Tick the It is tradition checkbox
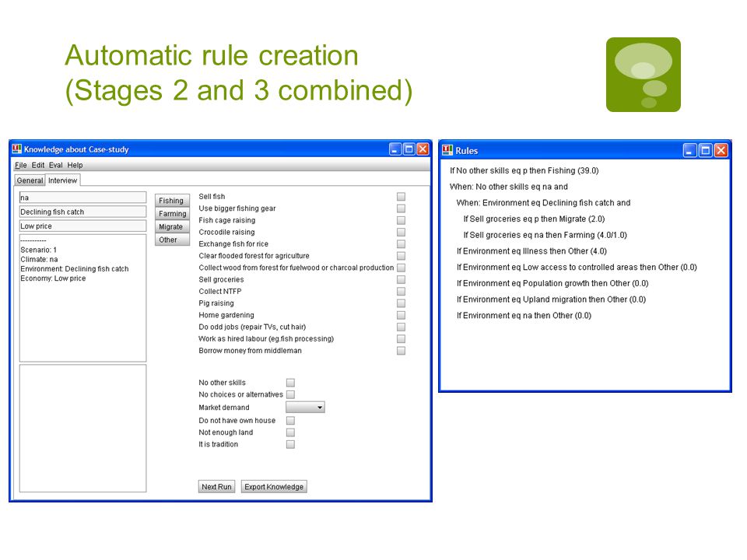This screenshot has height=560, width=747. (x=290, y=444)
